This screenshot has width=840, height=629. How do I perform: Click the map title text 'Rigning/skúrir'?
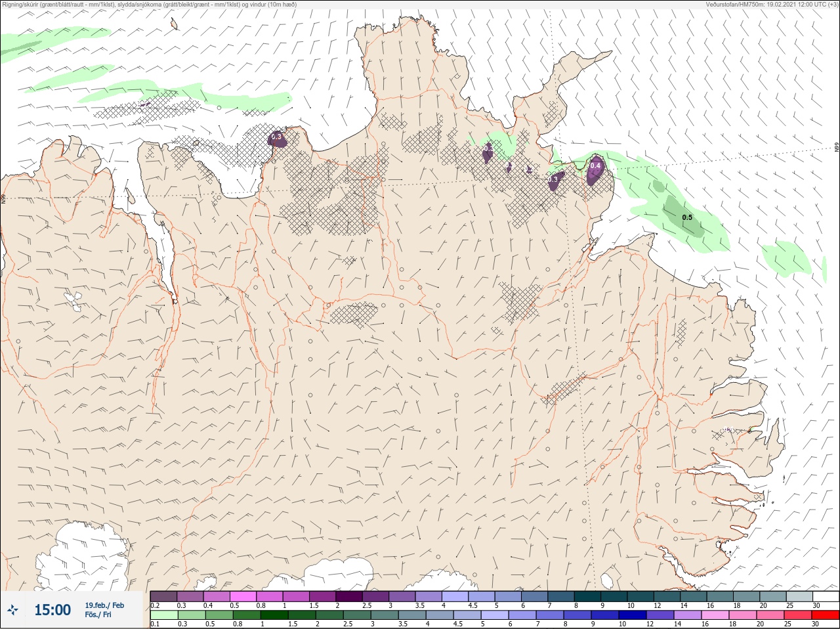[20, 5]
